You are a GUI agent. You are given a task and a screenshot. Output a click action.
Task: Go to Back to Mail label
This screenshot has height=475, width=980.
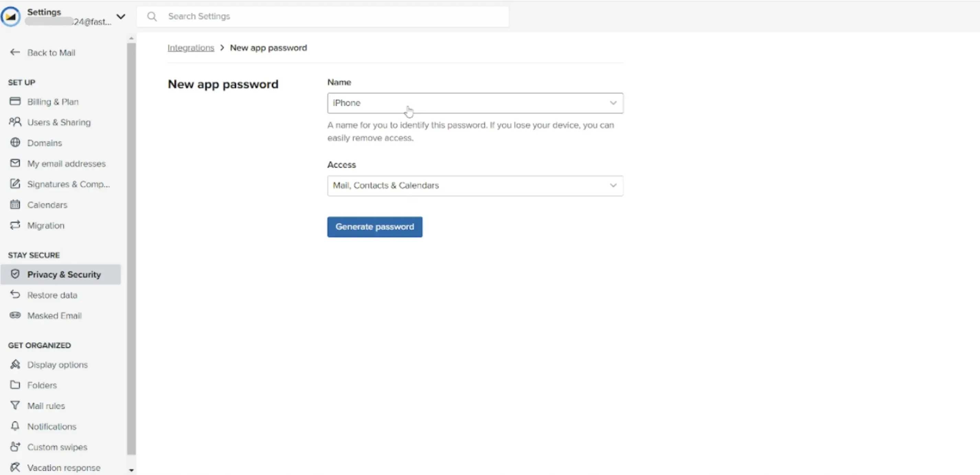(51, 53)
